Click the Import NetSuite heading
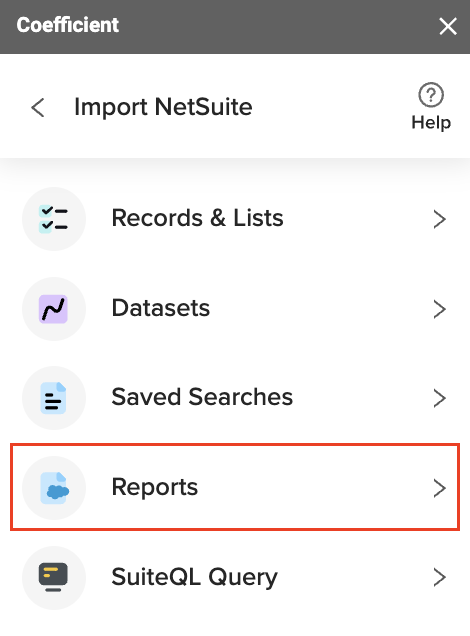The height and width of the screenshot is (636, 470). 163,107
